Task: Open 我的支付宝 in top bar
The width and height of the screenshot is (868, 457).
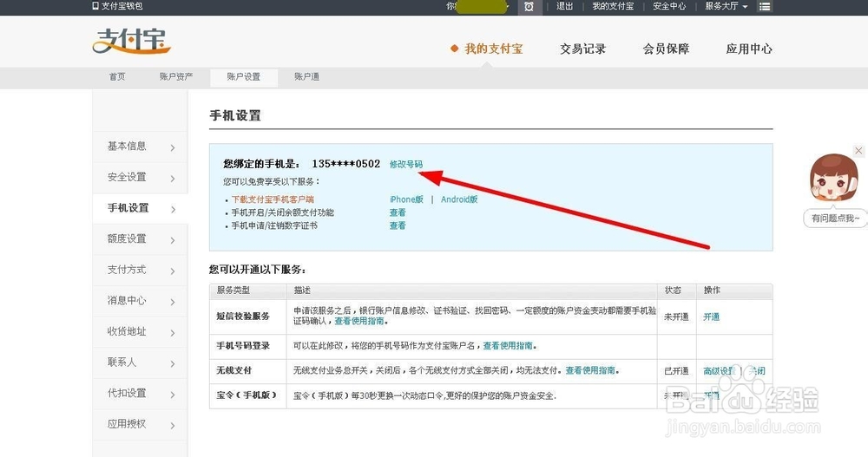Action: pyautogui.click(x=613, y=6)
